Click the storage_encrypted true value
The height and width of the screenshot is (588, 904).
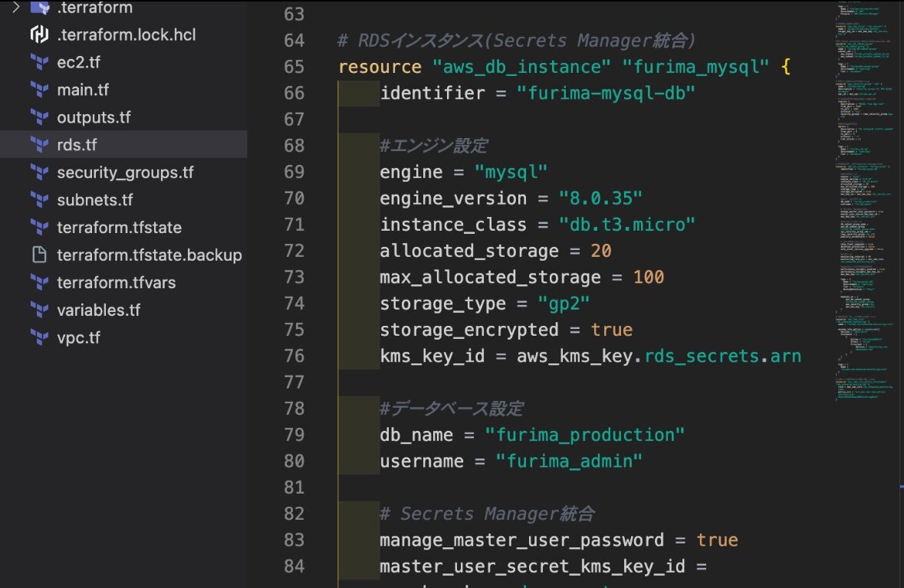[611, 330]
